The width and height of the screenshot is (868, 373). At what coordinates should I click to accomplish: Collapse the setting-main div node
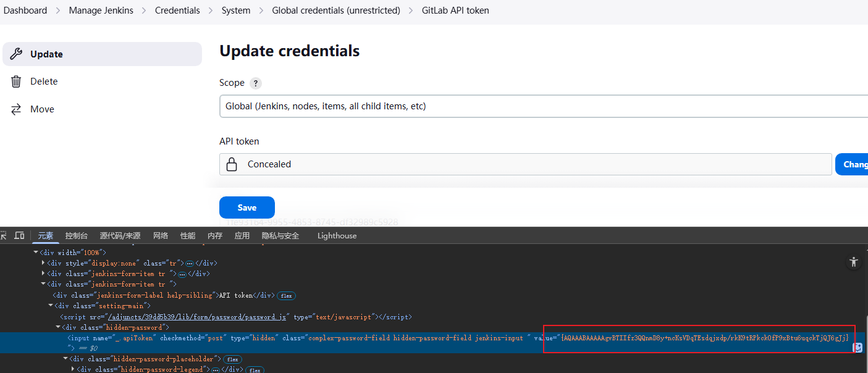(x=51, y=306)
